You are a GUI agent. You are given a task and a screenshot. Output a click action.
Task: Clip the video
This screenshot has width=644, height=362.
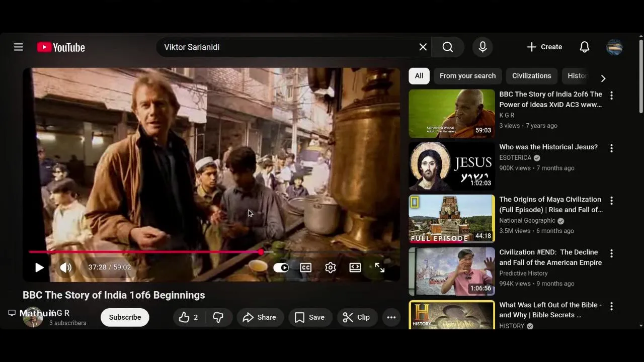coord(356,317)
